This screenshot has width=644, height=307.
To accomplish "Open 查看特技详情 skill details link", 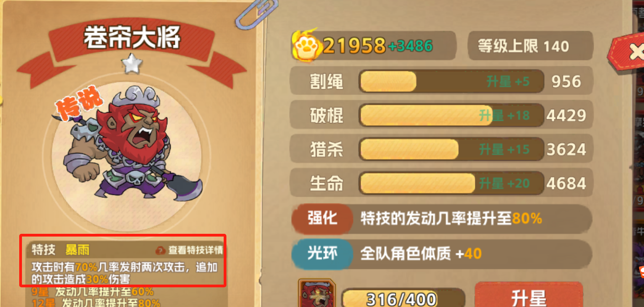I will pyautogui.click(x=196, y=250).
